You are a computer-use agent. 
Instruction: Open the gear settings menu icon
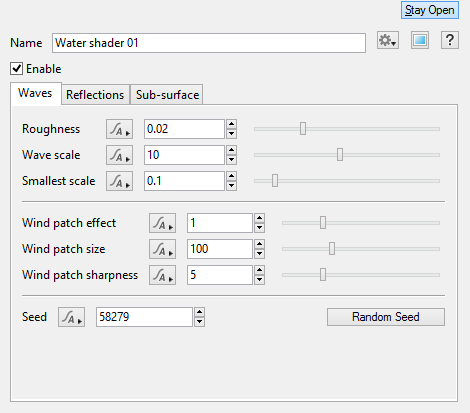[x=388, y=40]
